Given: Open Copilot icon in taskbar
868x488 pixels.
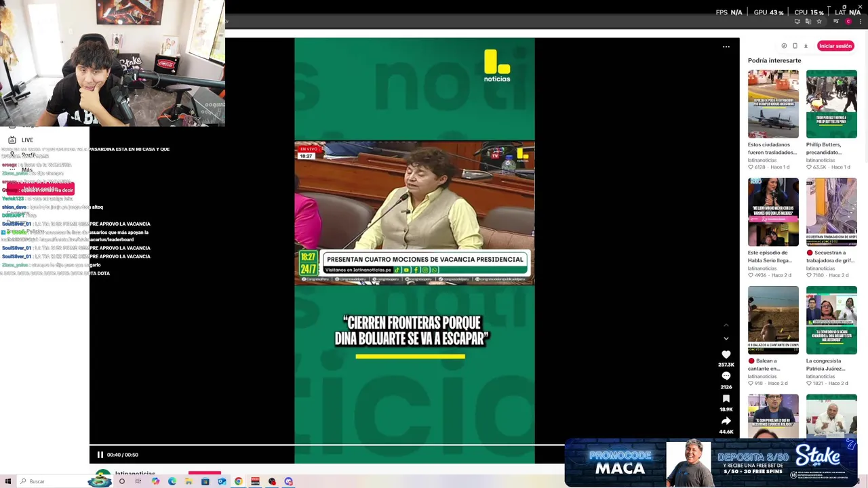Looking at the screenshot, I should point(155,481).
